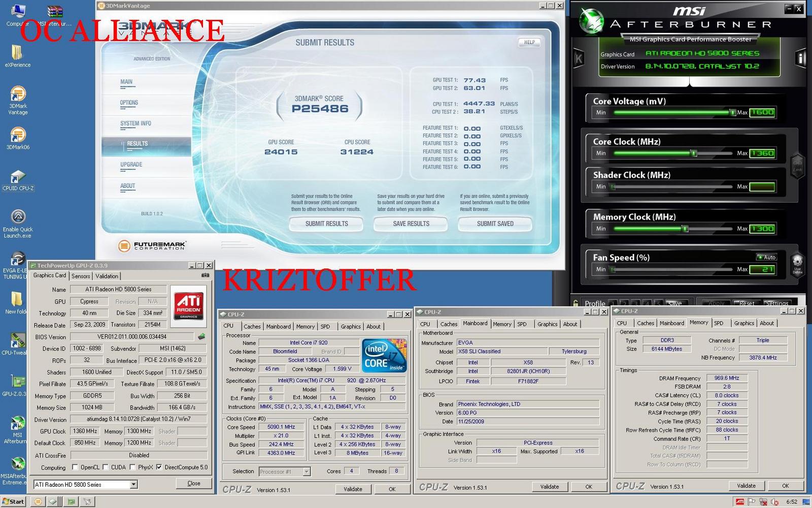This screenshot has width=812, height=508.
Task: Click Core Clock slider handle in Afterburner
Action: (694, 153)
